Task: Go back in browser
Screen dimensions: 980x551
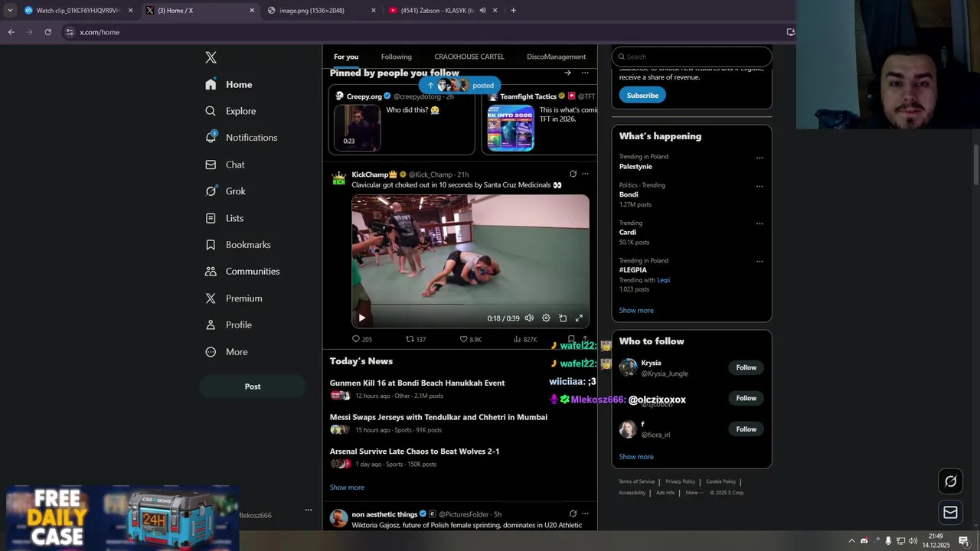Action: tap(11, 32)
